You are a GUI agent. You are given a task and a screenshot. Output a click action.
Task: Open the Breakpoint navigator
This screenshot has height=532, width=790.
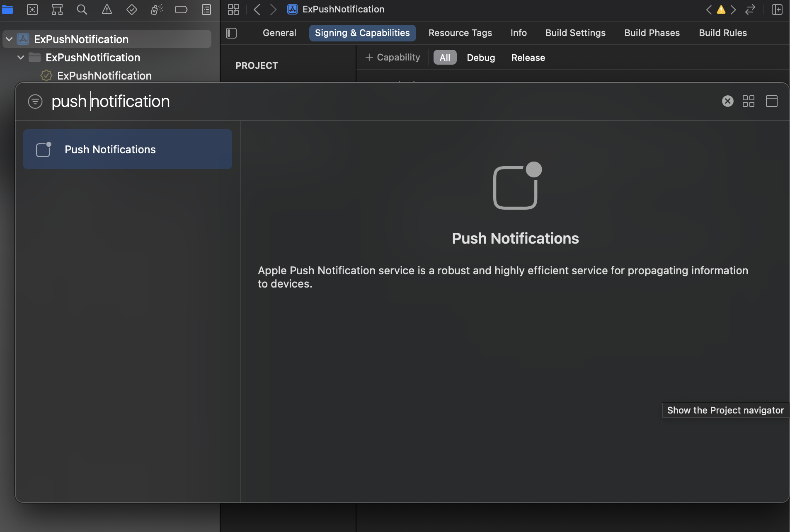(181, 10)
